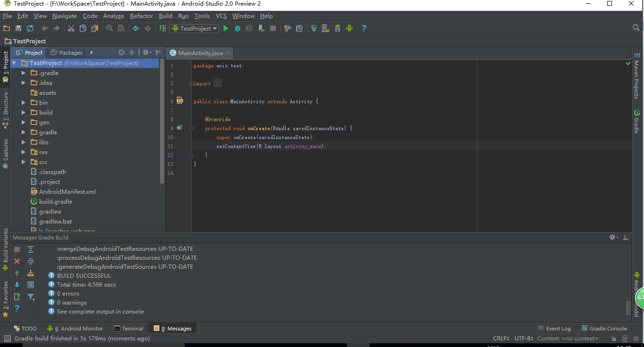
Task: Open the SDK Manager icon
Action: (x=338, y=28)
